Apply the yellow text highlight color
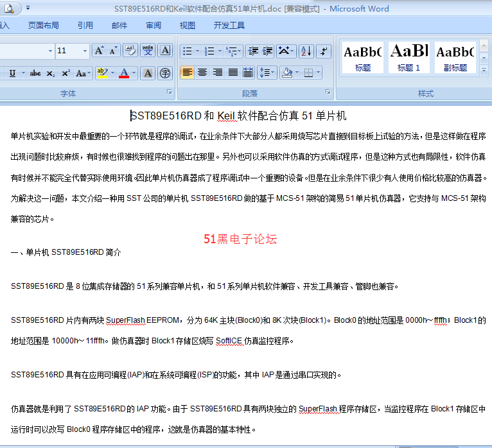492x448 pixels. (102, 73)
